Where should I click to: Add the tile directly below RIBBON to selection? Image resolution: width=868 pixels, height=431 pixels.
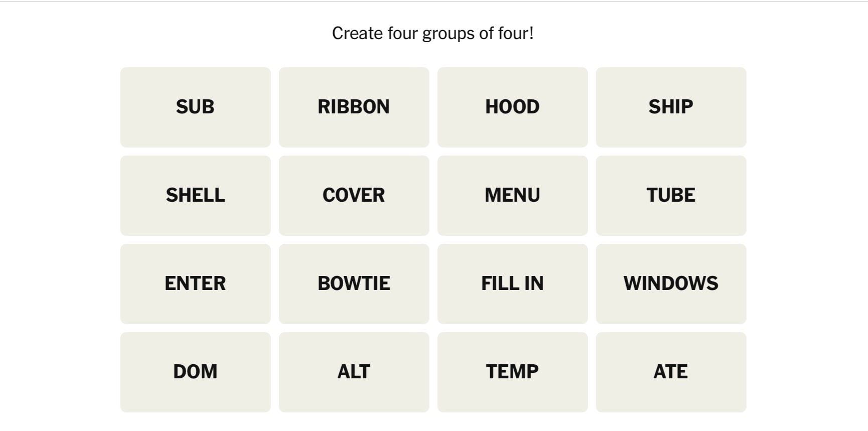click(x=354, y=195)
